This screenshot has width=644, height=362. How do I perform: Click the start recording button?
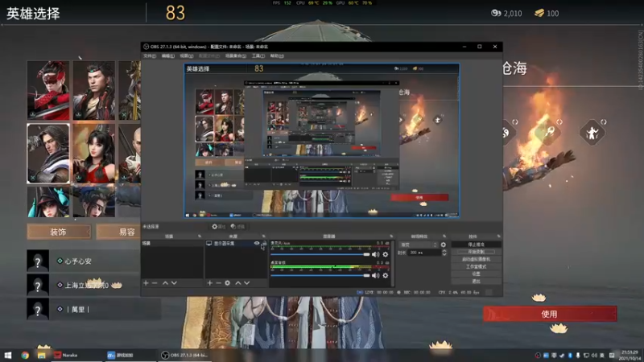click(x=476, y=252)
